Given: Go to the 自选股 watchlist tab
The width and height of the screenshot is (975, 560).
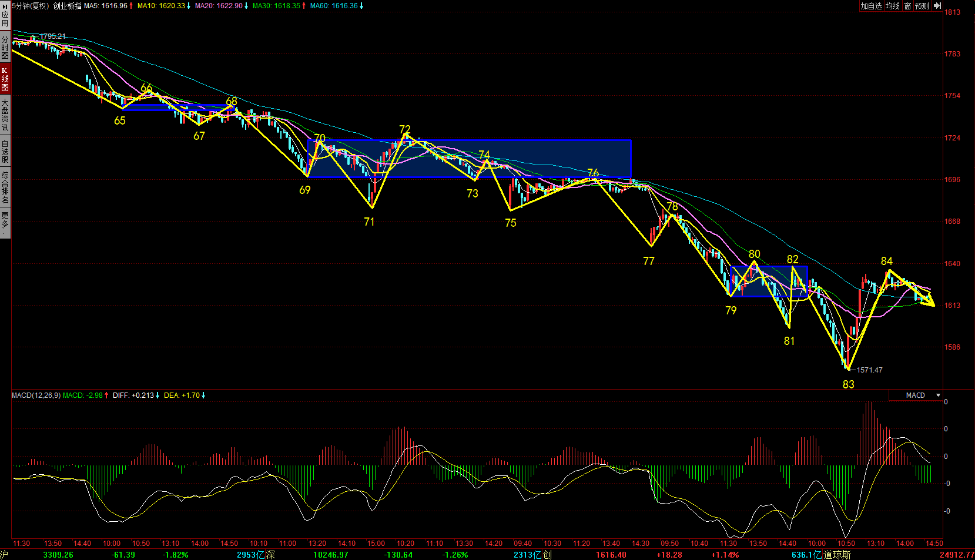Looking at the screenshot, I should coord(5,151).
